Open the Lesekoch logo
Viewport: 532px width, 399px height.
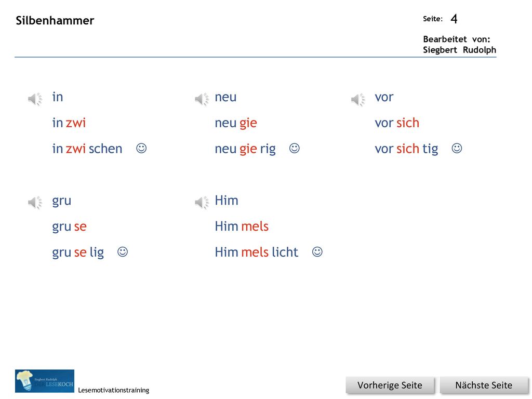coord(45,381)
